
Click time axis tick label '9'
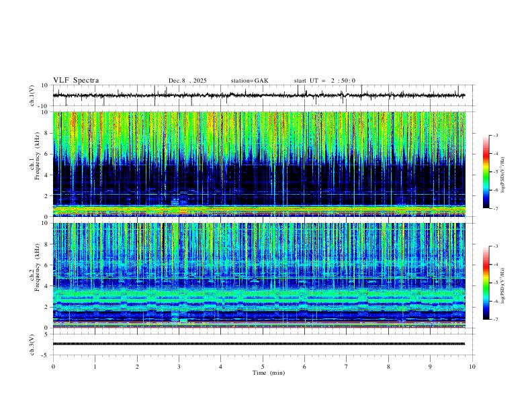[430, 367]
